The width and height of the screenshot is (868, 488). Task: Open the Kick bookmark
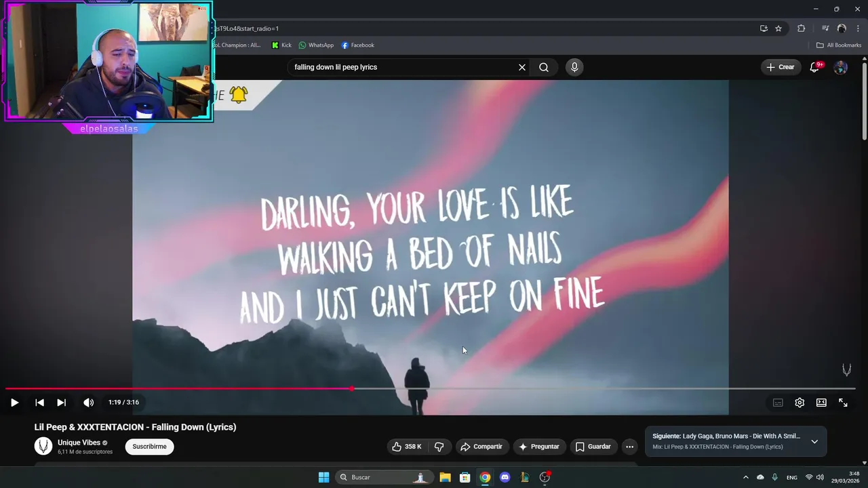[x=281, y=45]
